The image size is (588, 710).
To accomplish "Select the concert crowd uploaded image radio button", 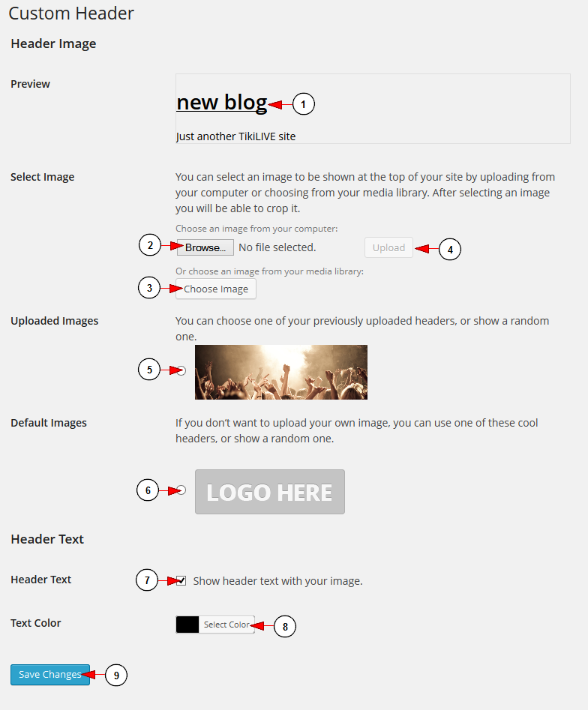I will click(181, 370).
